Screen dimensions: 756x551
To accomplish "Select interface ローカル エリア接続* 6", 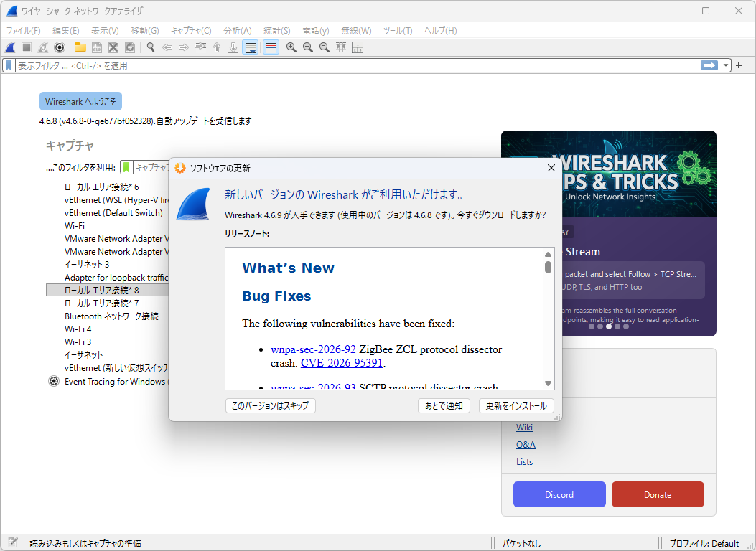I will pos(102,187).
